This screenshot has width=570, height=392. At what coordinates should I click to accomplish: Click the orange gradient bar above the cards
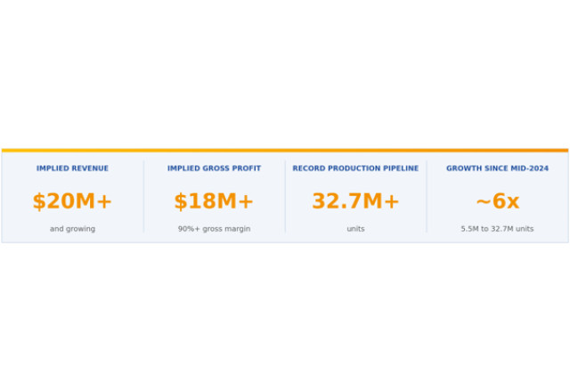point(285,151)
